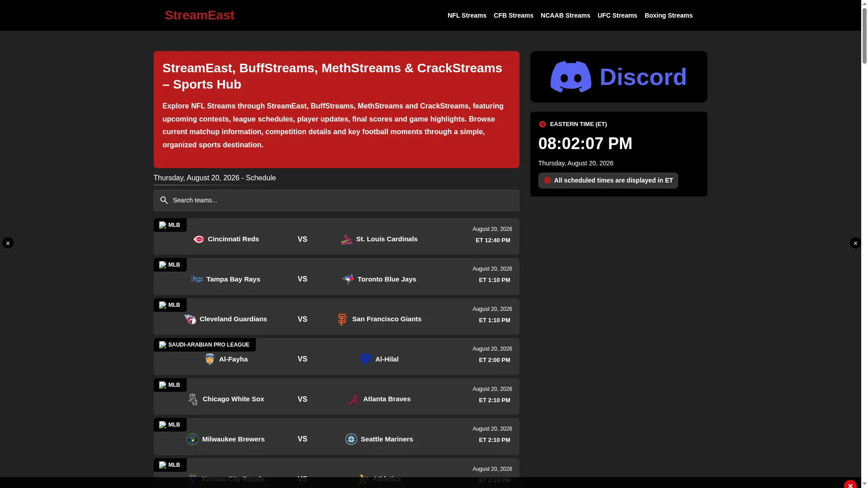Viewport: 868px width, 488px height.
Task: Focus the Search teams input field
Action: (336, 200)
